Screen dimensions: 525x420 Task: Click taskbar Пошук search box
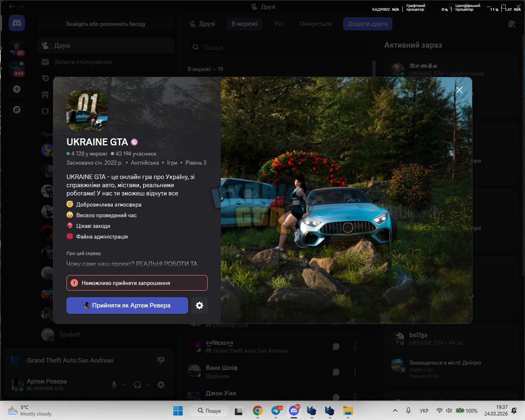209,411
